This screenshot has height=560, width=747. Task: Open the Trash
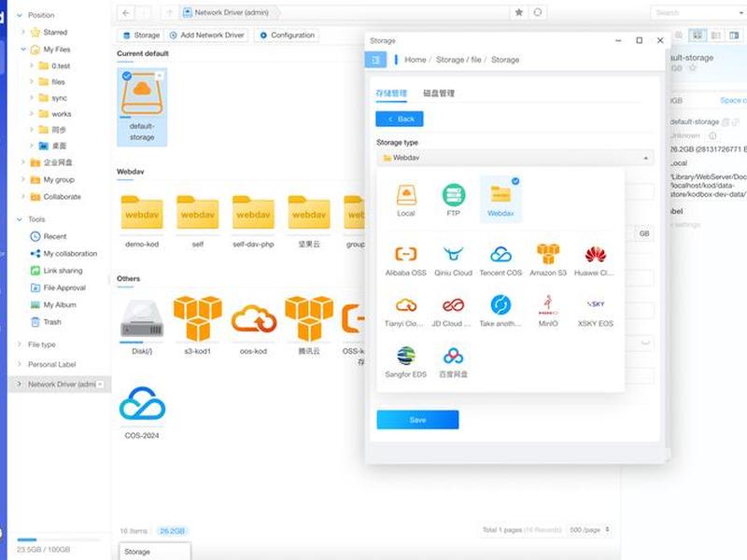click(46, 322)
